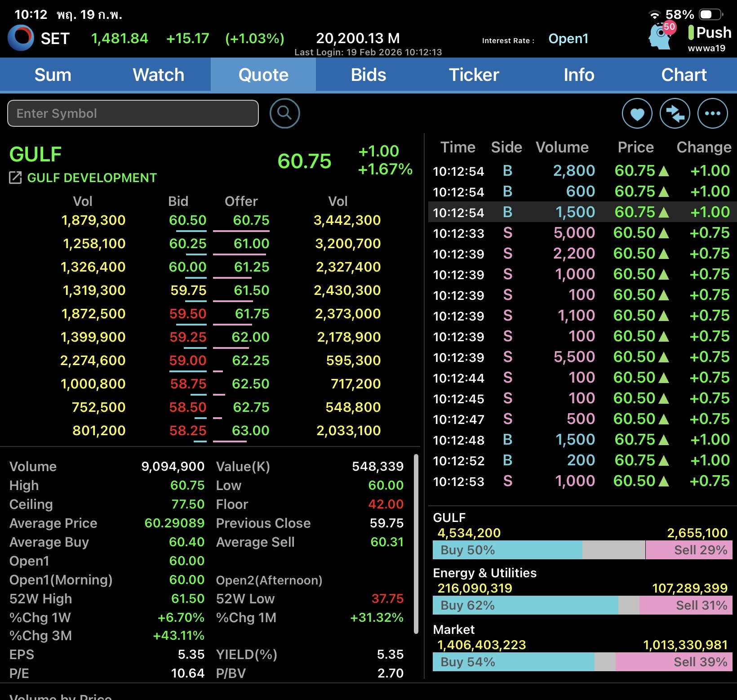Tap bid volume 1,879,300
Image resolution: width=737 pixels, height=700 pixels.
pos(93,220)
